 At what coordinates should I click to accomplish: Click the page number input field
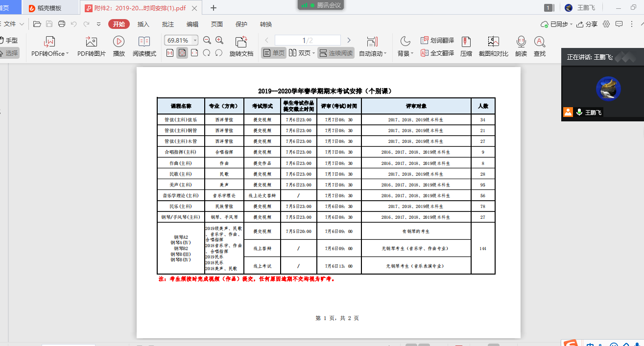tap(308, 41)
